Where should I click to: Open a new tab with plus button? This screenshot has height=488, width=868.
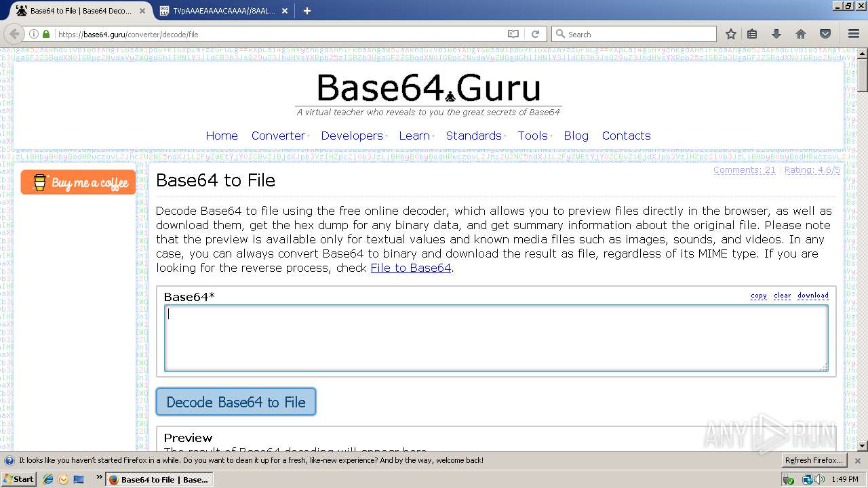pos(307,11)
